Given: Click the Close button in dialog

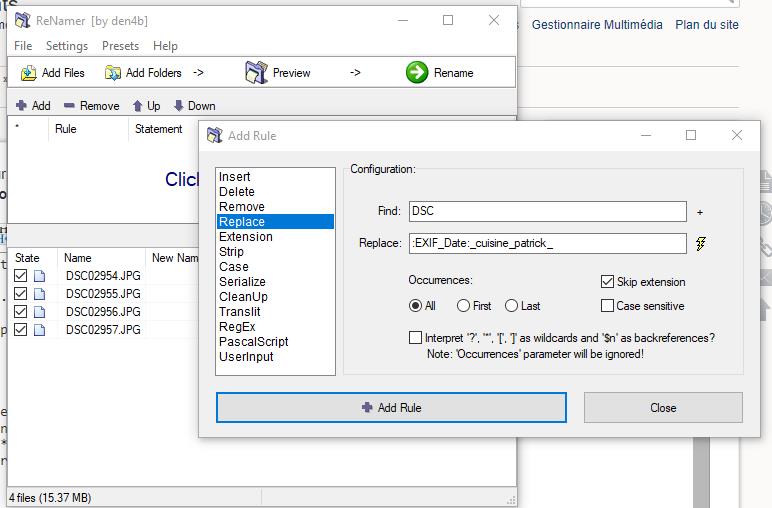Looking at the screenshot, I should pos(662,407).
